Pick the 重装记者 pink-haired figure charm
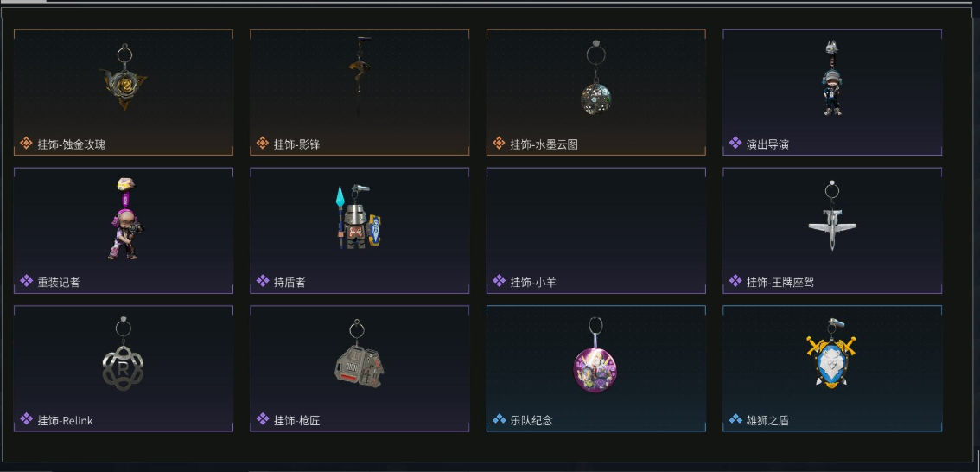Screen dimensions: 980x472 (x=125, y=218)
